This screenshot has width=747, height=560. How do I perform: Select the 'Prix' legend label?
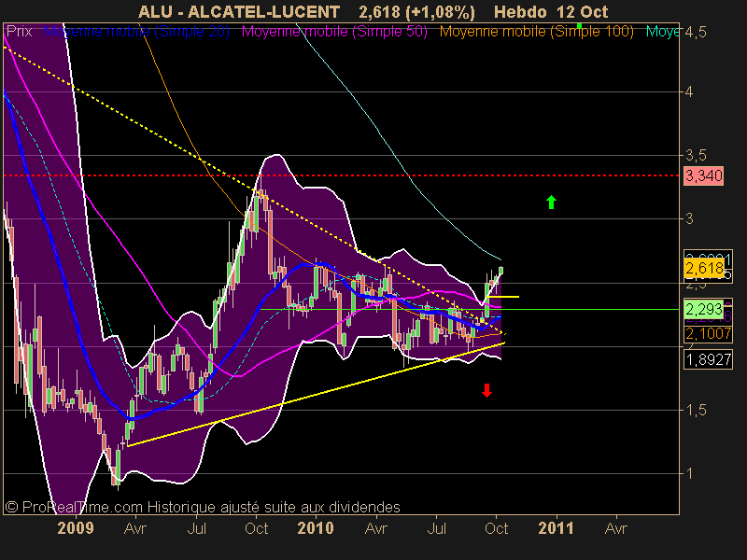(19, 32)
